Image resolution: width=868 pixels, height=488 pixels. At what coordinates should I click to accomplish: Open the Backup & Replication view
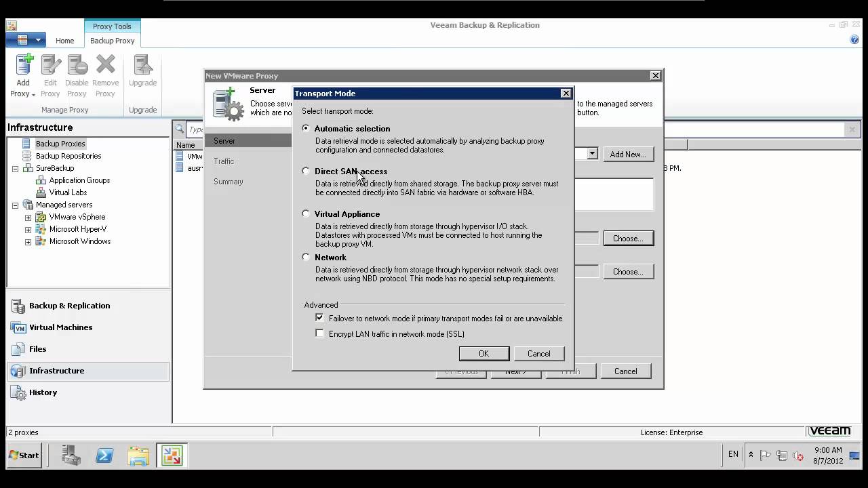88,306
